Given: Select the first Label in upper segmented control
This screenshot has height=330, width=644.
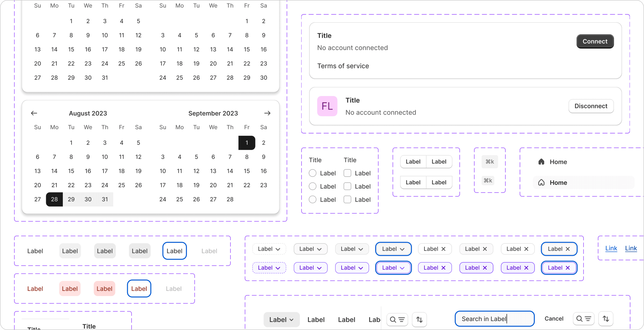Looking at the screenshot, I should click(x=413, y=162).
